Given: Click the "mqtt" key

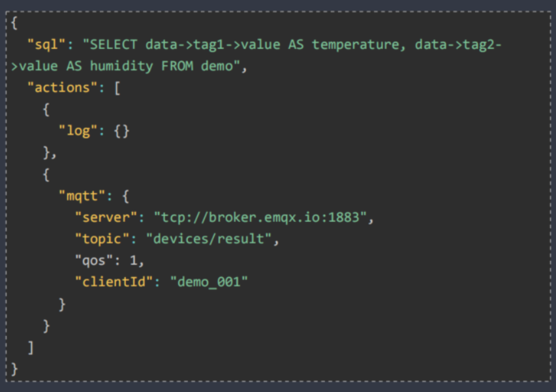Looking at the screenshot, I should tap(82, 196).
